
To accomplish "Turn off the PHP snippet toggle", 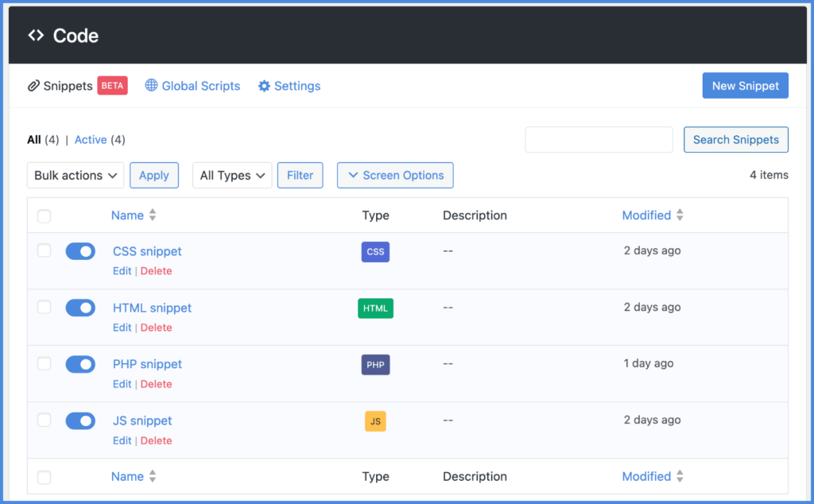I will coord(80,364).
